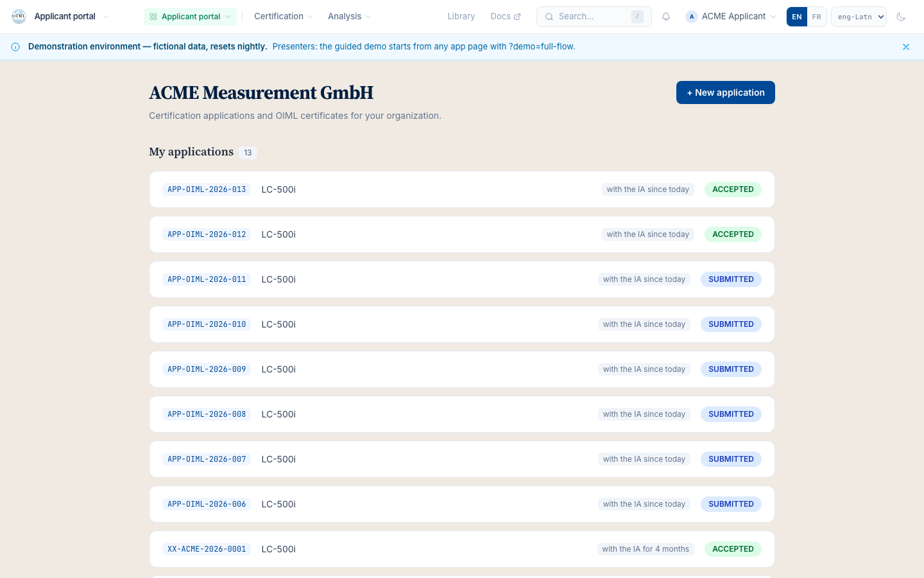Open the green Applicant portal switcher
This screenshot has width=924, height=578.
[x=190, y=17]
